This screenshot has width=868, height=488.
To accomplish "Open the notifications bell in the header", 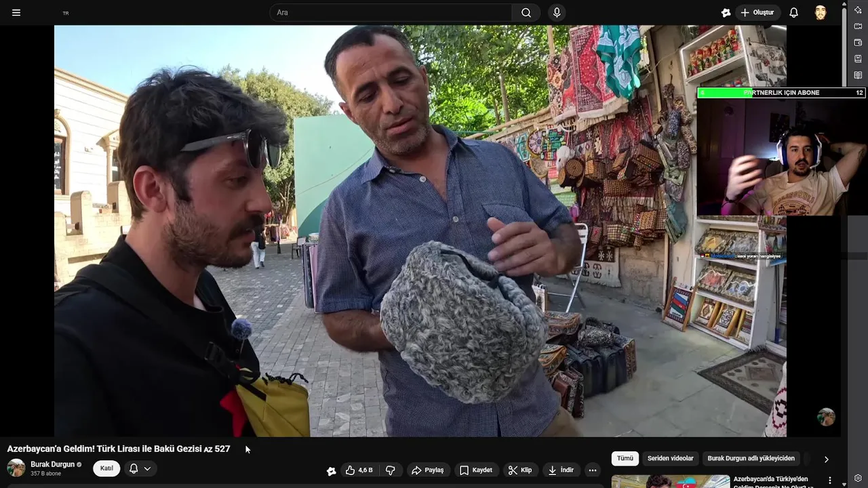I will coord(793,12).
